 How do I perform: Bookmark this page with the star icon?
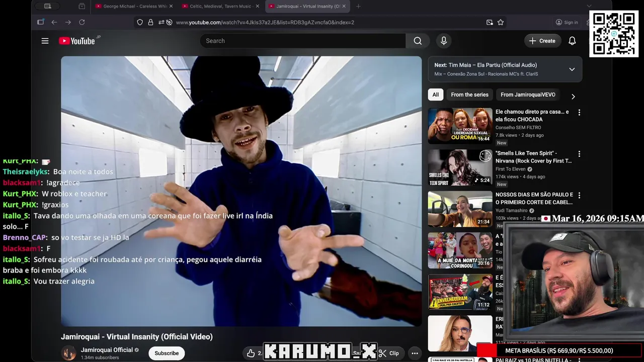tap(501, 22)
